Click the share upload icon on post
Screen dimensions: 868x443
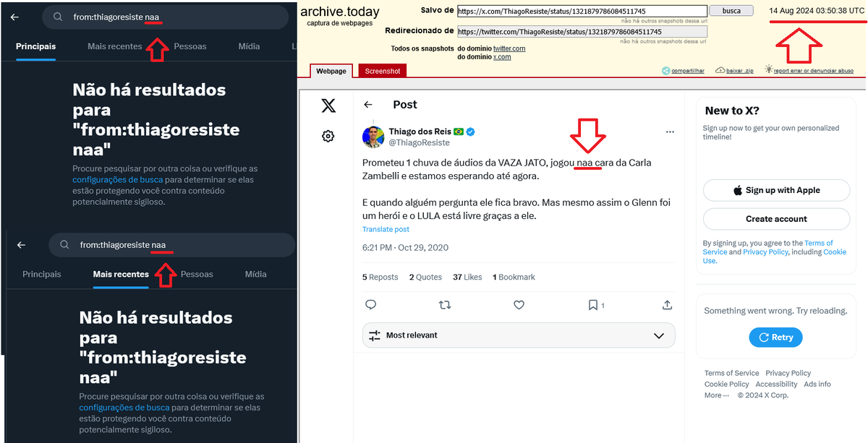[667, 305]
